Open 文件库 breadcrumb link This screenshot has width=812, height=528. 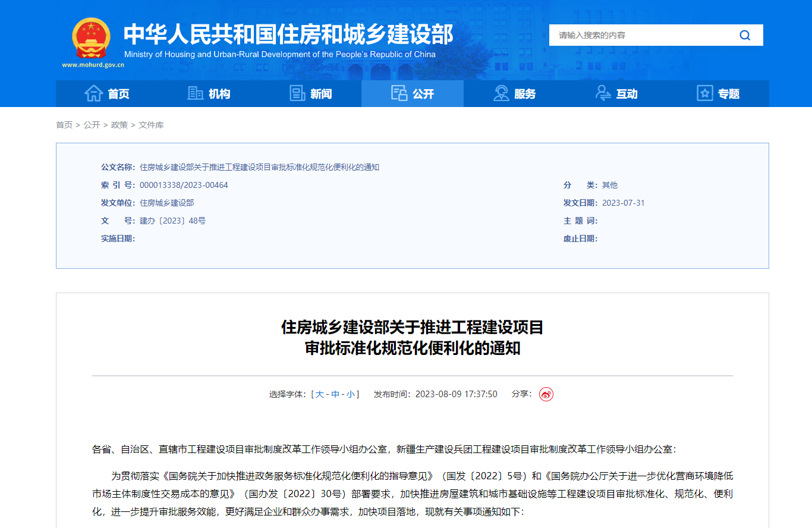click(x=151, y=125)
